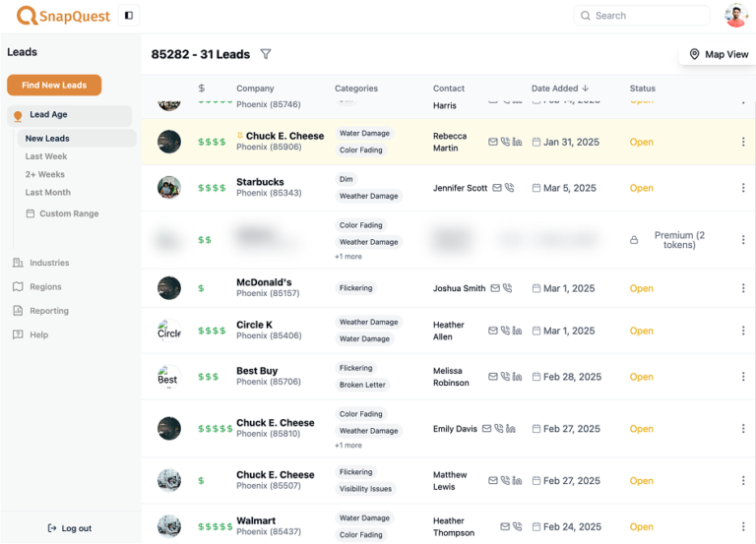
Task: Switch to Map View
Action: [719, 54]
